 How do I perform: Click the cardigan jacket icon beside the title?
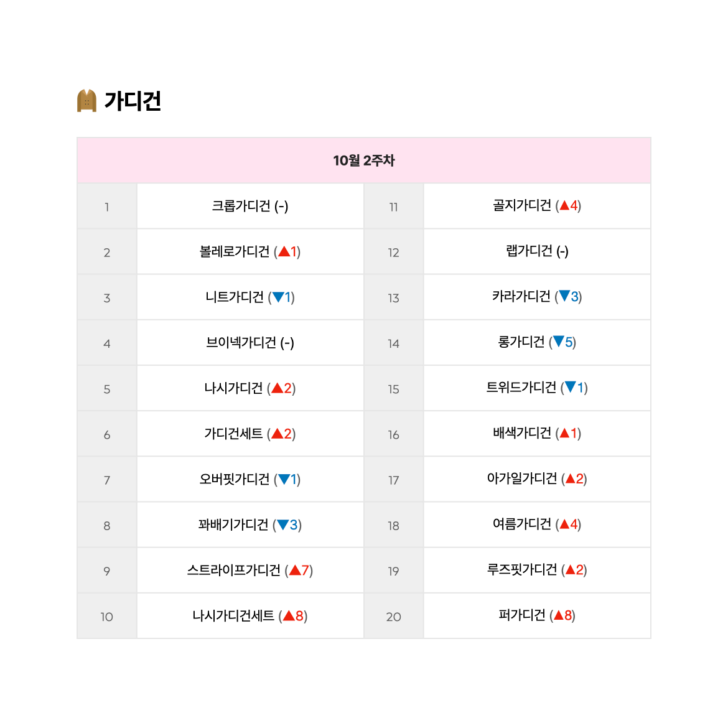pos(86,100)
